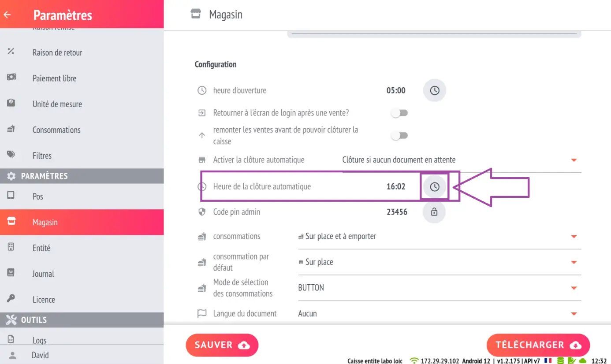This screenshot has width=611, height=364.
Task: Select Journal in the sidebar
Action: 82,274
